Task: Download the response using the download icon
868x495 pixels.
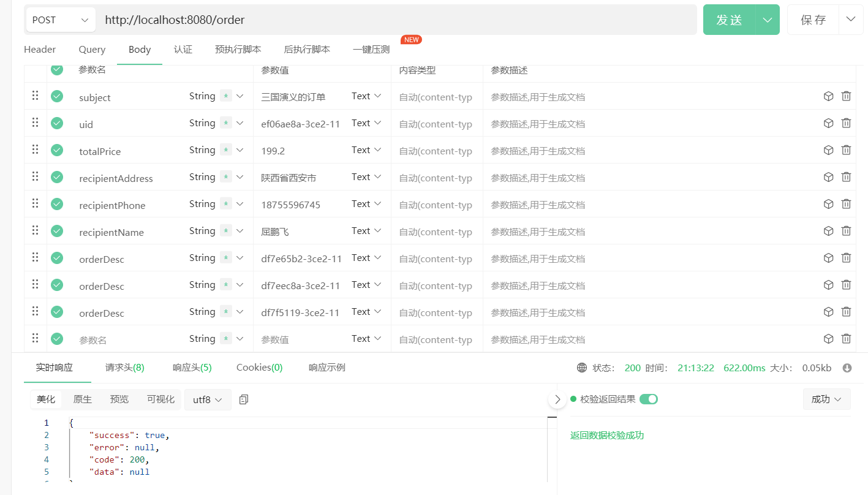Action: click(x=847, y=368)
